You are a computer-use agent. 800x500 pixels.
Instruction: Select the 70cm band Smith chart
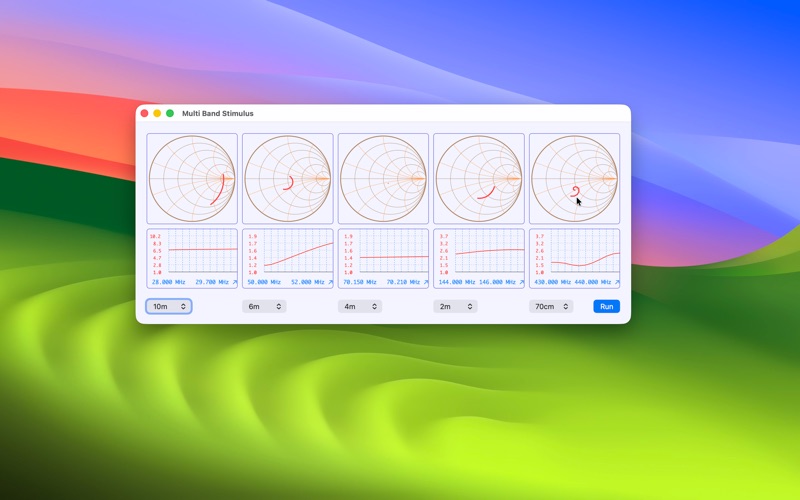point(574,179)
